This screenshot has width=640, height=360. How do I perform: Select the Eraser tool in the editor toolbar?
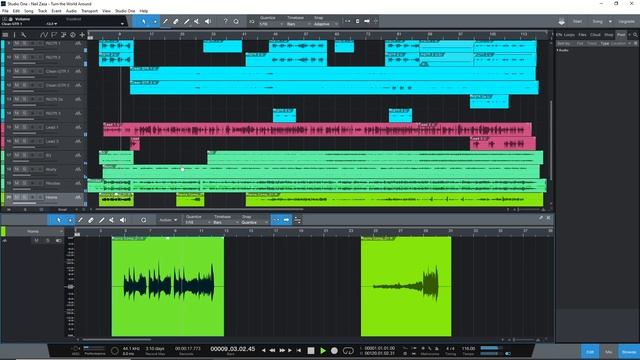91,220
